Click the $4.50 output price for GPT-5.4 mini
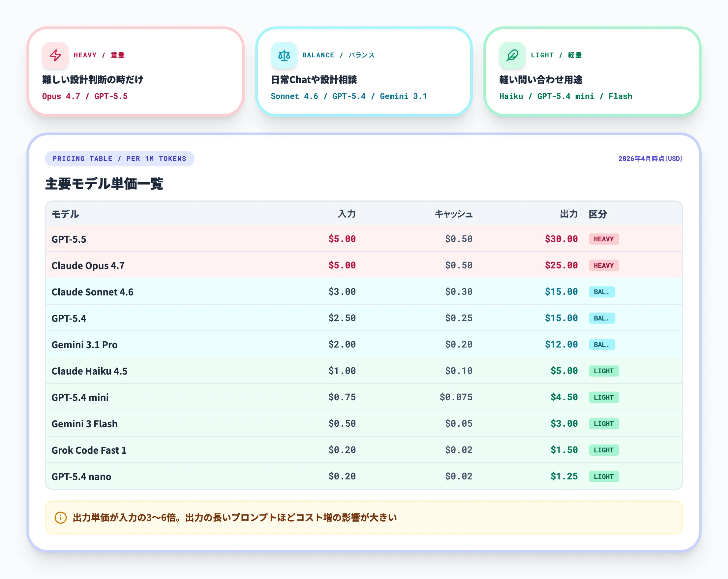728x579 pixels. (564, 397)
